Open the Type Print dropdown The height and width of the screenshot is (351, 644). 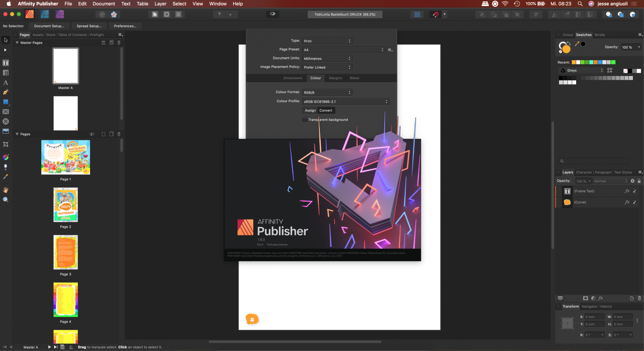click(x=327, y=41)
